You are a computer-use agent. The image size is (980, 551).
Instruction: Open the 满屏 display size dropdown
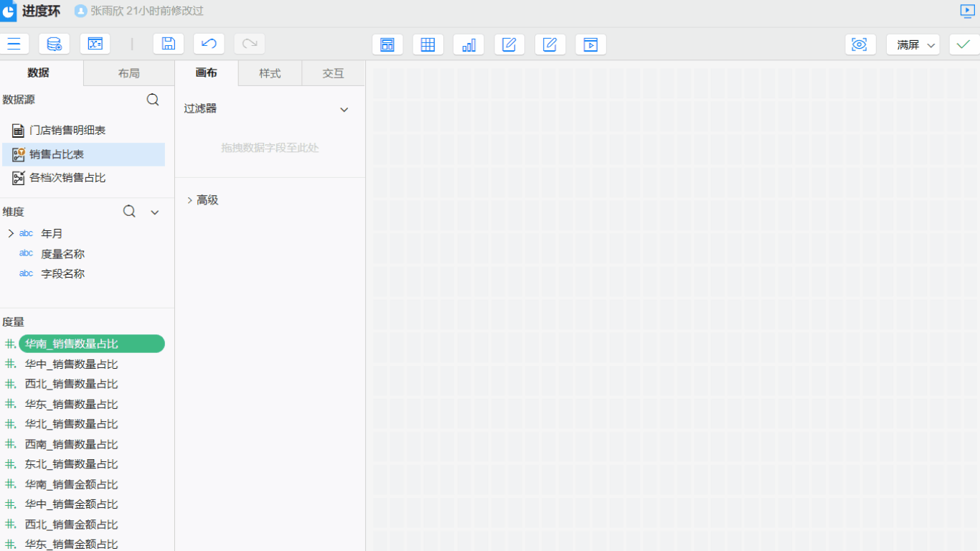(x=913, y=45)
